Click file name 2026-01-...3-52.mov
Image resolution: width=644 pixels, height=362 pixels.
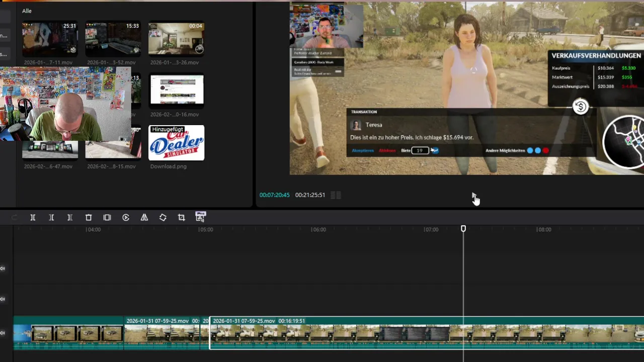(x=112, y=62)
